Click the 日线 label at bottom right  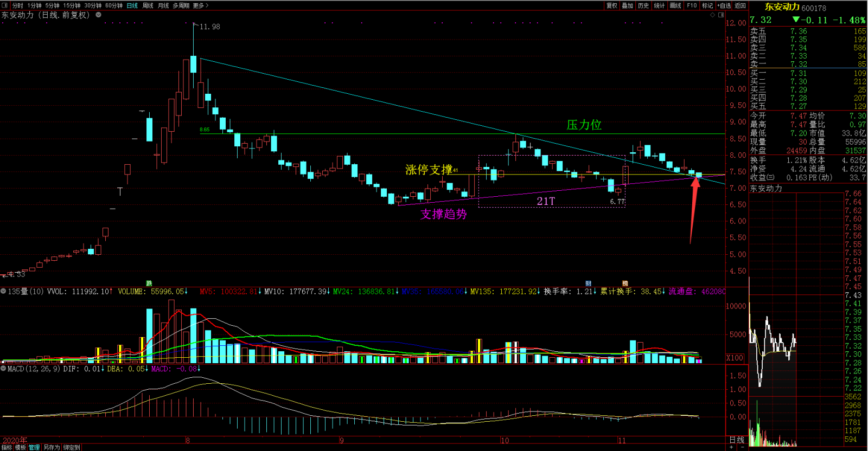point(737,440)
